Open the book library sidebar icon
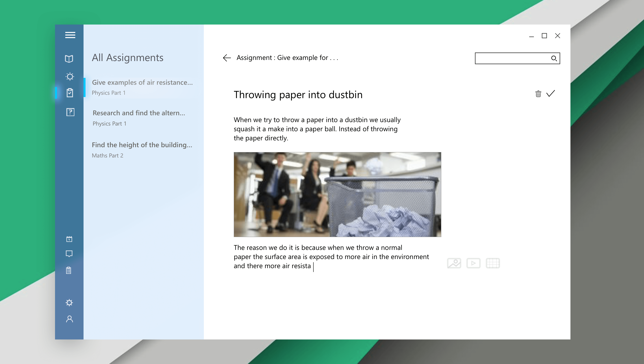Image resolution: width=644 pixels, height=364 pixels. coord(69,59)
